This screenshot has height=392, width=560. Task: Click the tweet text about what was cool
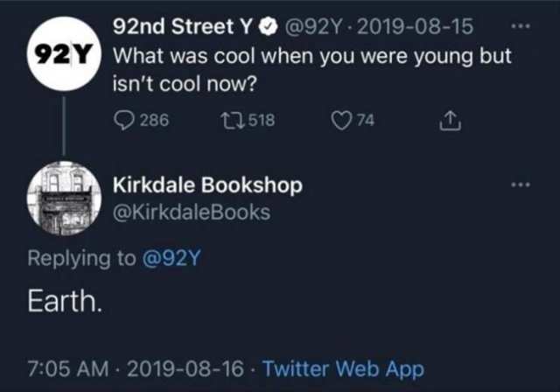click(311, 67)
